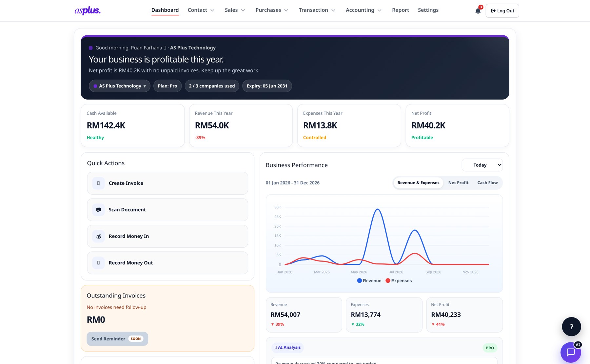The width and height of the screenshot is (590, 364).
Task: Click the Create Invoice quick action
Action: coord(167,183)
